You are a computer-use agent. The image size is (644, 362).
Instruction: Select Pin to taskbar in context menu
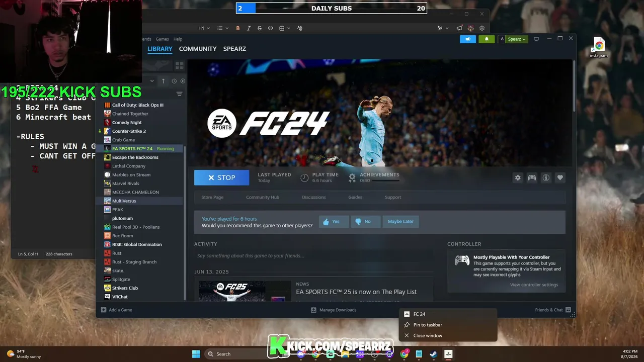point(448,325)
